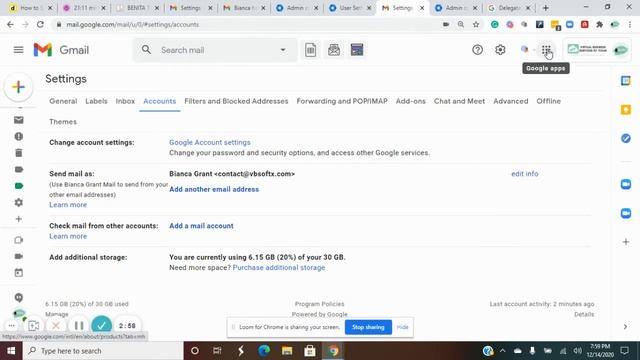Click Stop sharing button

point(368,327)
